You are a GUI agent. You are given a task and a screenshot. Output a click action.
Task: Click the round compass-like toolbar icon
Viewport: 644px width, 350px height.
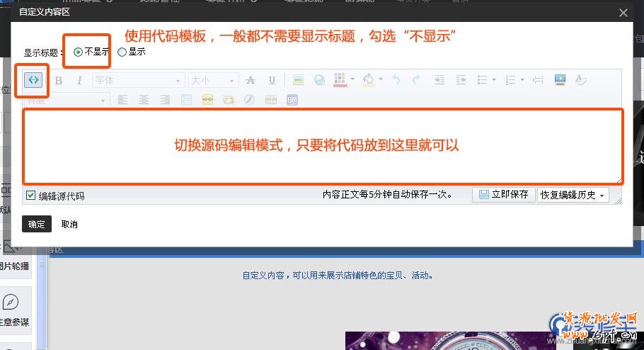point(249,100)
